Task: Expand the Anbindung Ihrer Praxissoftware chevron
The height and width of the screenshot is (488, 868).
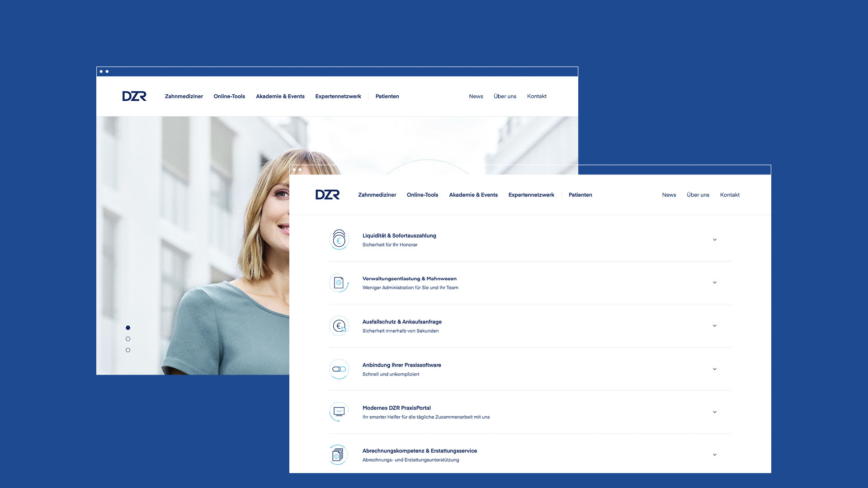Action: click(715, 369)
